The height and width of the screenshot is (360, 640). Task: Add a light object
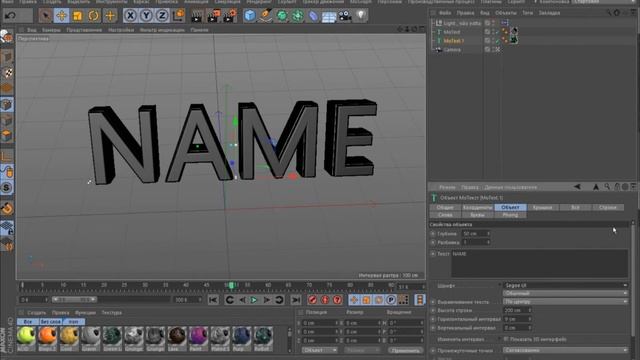361,16
